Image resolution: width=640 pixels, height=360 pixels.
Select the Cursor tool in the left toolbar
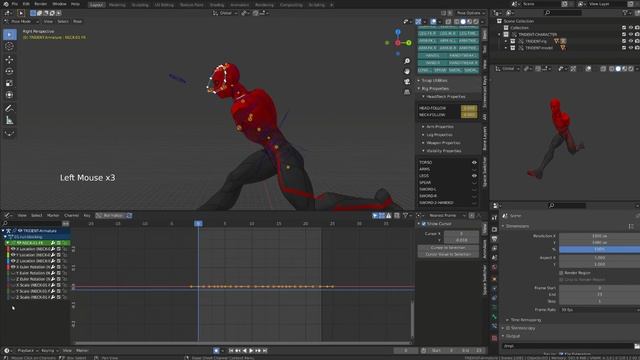click(9, 47)
